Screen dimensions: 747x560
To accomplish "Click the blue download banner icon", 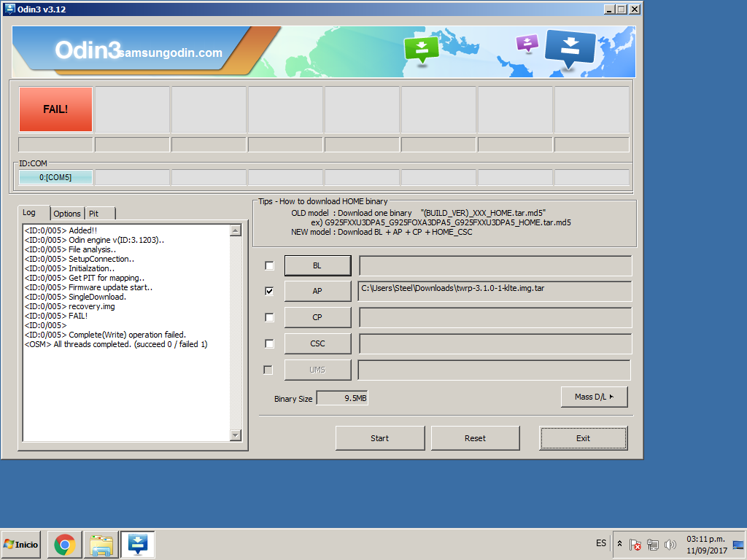I will coord(570,49).
